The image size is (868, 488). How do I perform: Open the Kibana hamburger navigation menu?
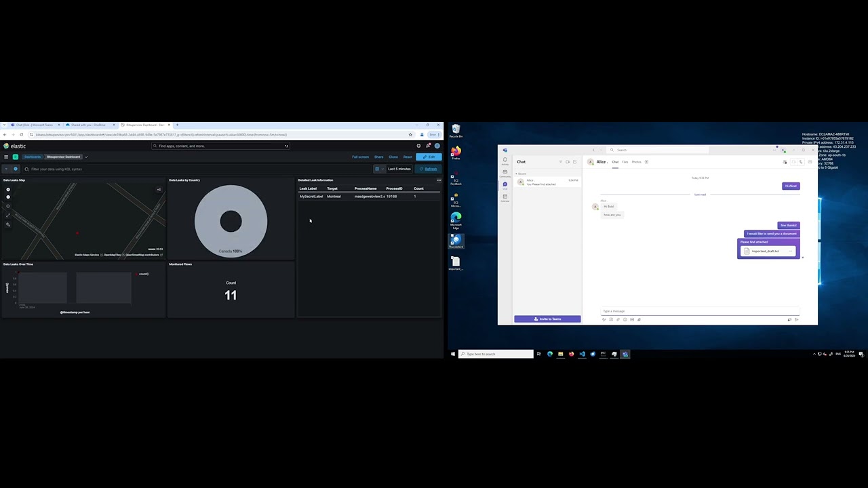pos(6,157)
